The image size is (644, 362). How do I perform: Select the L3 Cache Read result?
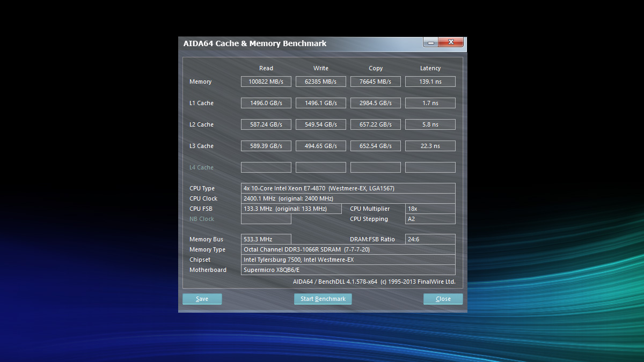[x=266, y=146]
